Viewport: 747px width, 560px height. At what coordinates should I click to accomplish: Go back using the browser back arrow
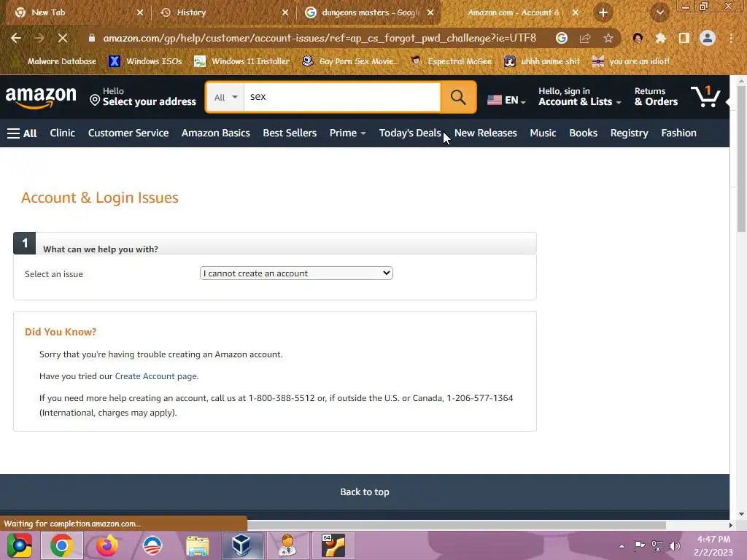coord(16,38)
